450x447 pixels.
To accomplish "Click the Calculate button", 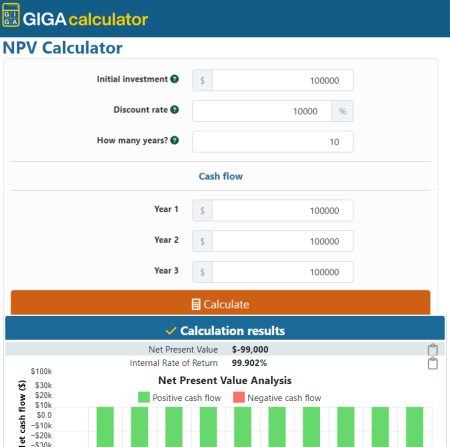I will point(221,303).
